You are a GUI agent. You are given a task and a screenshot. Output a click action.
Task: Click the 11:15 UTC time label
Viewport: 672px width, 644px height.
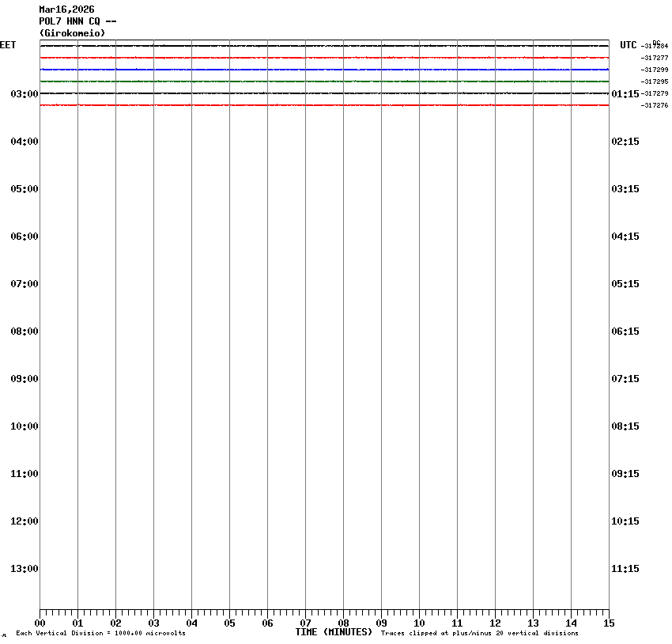(x=625, y=569)
